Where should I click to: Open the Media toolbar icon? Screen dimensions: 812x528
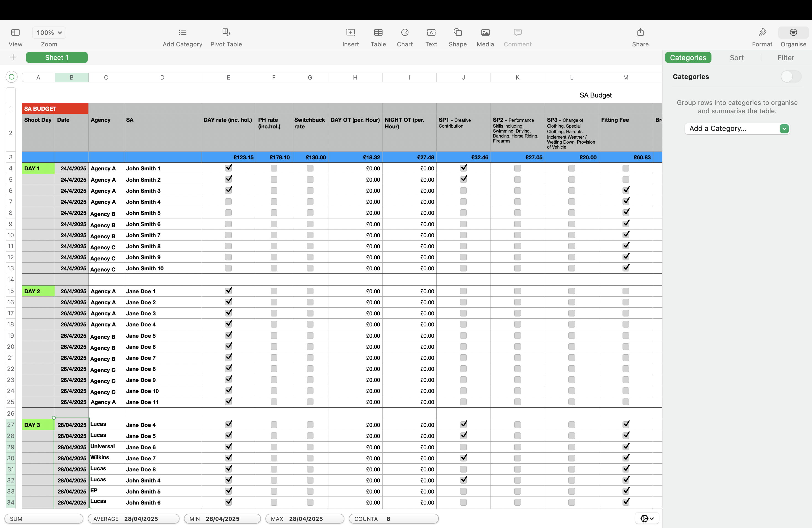(x=485, y=32)
